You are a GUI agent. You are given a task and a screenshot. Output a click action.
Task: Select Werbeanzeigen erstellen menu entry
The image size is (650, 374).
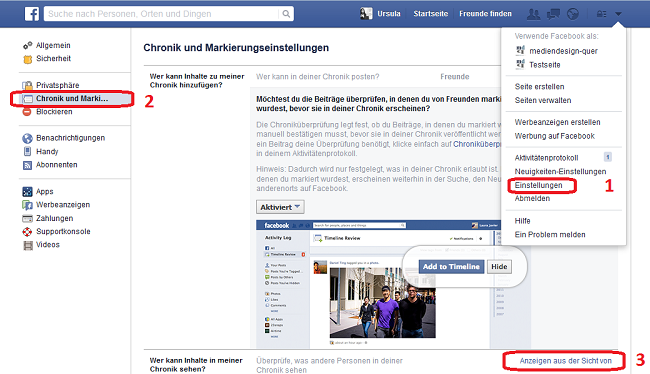coord(558,122)
